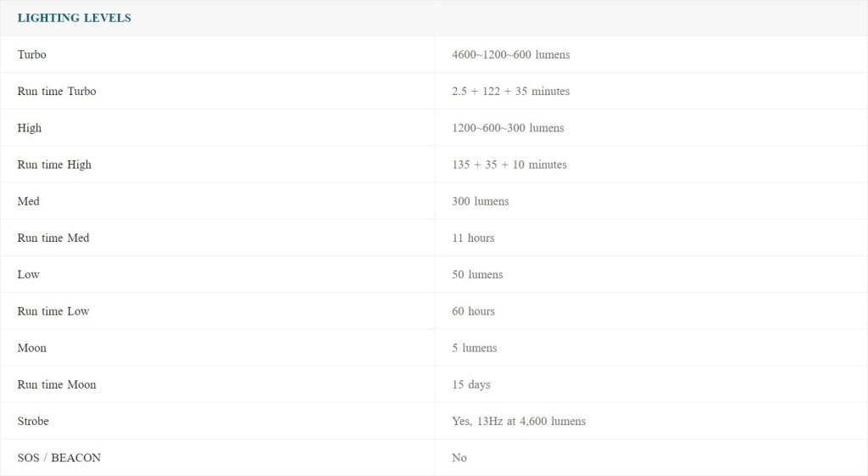
Task: Select the '15 days' run time value
Action: [x=470, y=384]
